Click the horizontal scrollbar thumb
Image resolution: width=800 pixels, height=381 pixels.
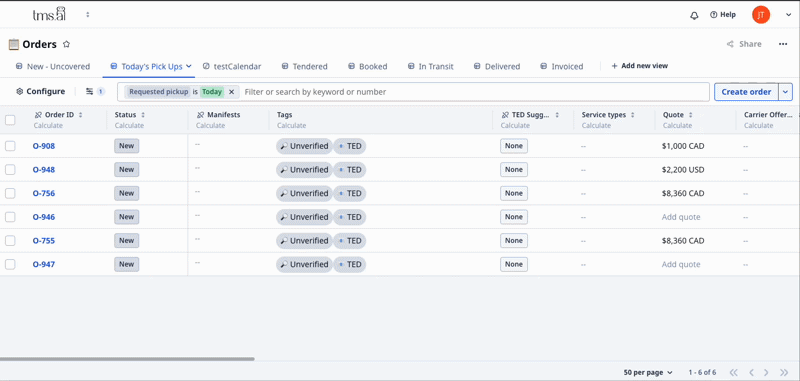(x=127, y=359)
